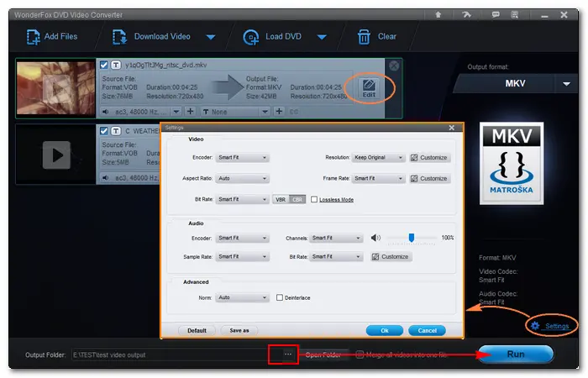Click the upgrade arrow icon in title bar
This screenshot has width=588, height=378.
point(438,14)
